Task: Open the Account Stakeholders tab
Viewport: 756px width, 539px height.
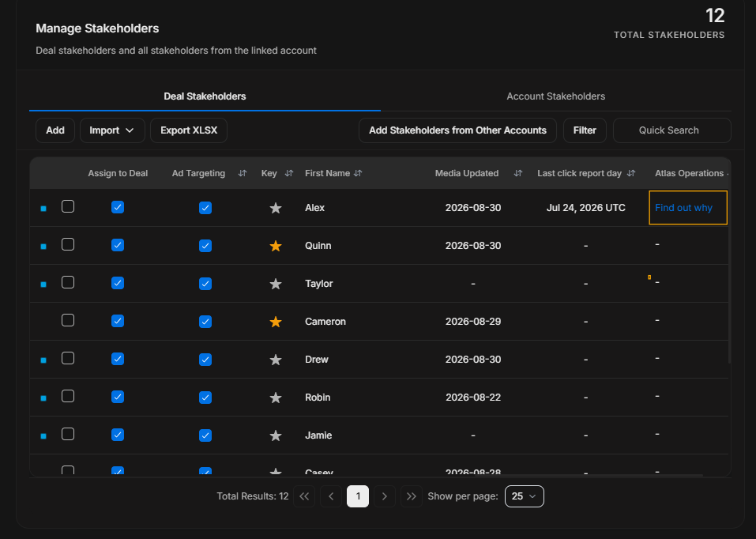Action: coord(556,96)
